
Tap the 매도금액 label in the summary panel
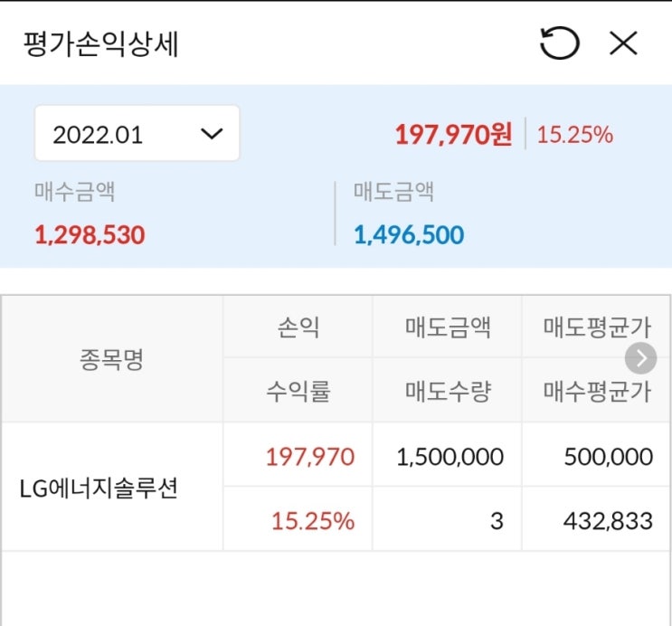click(x=393, y=191)
